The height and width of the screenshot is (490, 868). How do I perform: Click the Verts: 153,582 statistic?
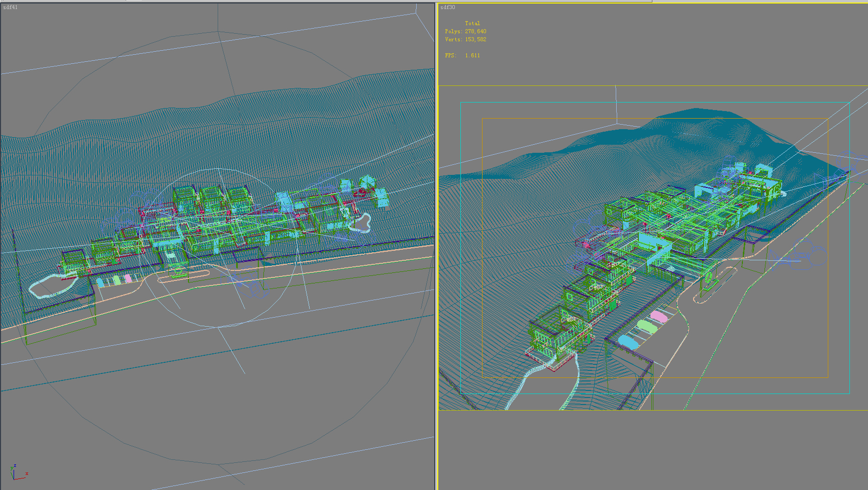click(x=465, y=39)
